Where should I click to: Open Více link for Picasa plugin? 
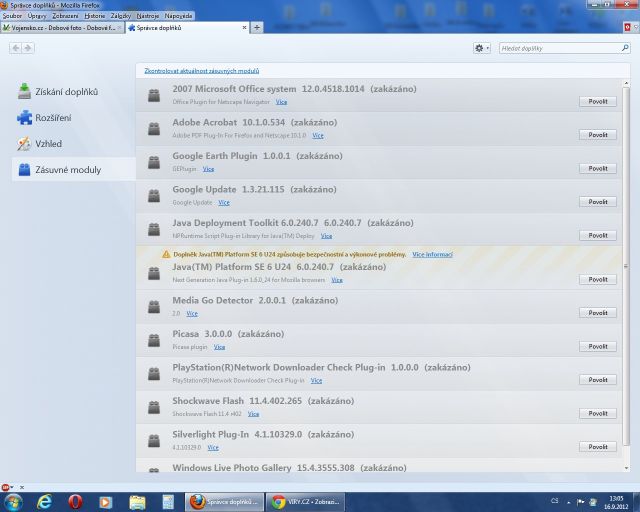click(219, 347)
